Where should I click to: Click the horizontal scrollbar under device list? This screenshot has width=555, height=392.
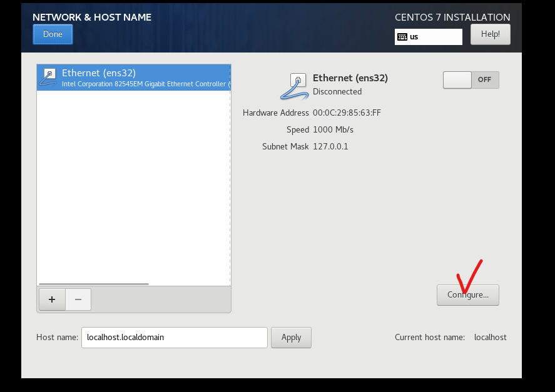(94, 284)
